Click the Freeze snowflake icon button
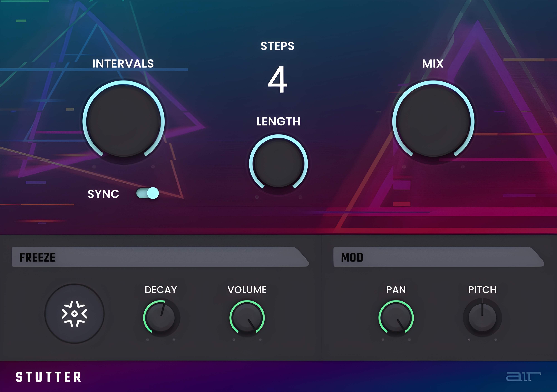This screenshot has height=392, width=557. coord(74,314)
